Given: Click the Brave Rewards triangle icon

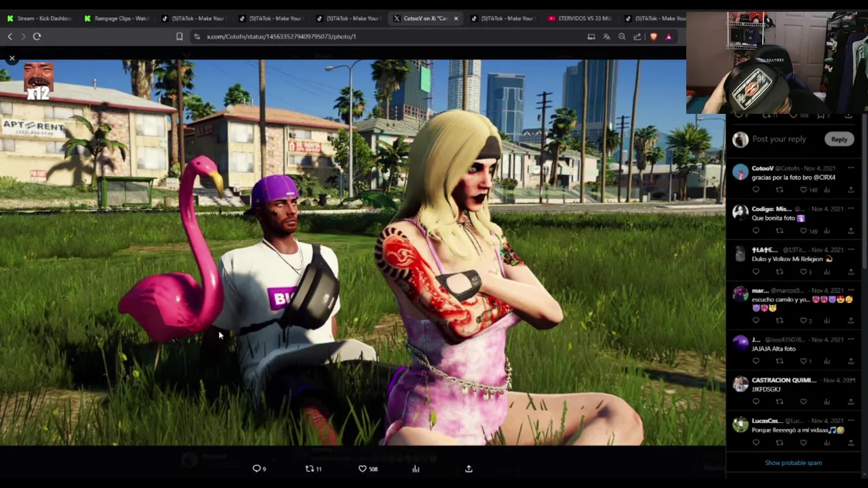Looking at the screenshot, I should pyautogui.click(x=669, y=37).
